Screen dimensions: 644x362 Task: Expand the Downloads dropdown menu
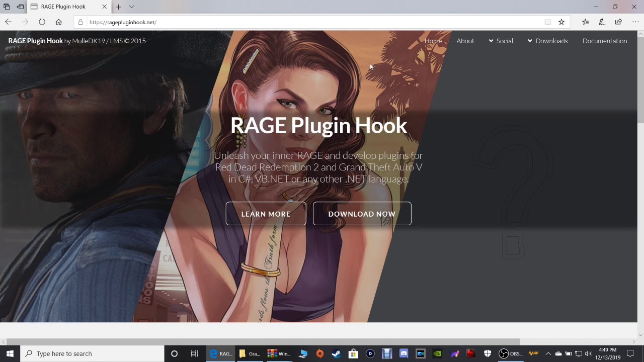(x=547, y=41)
